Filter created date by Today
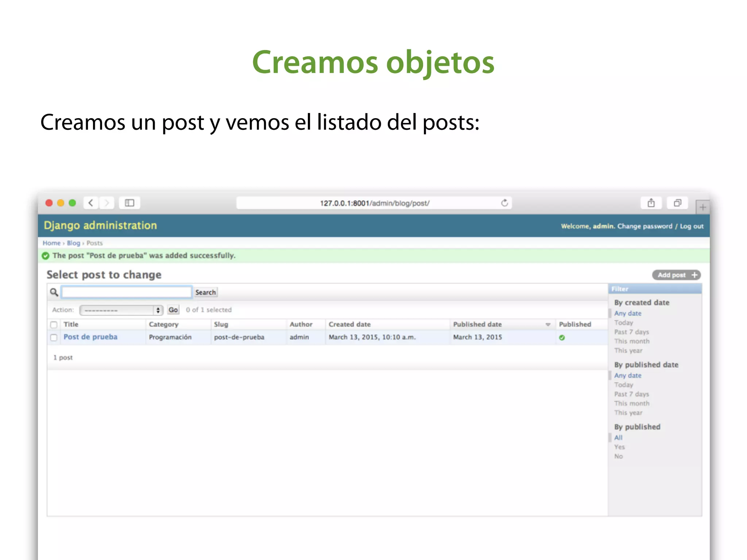The image size is (747, 560). [623, 323]
